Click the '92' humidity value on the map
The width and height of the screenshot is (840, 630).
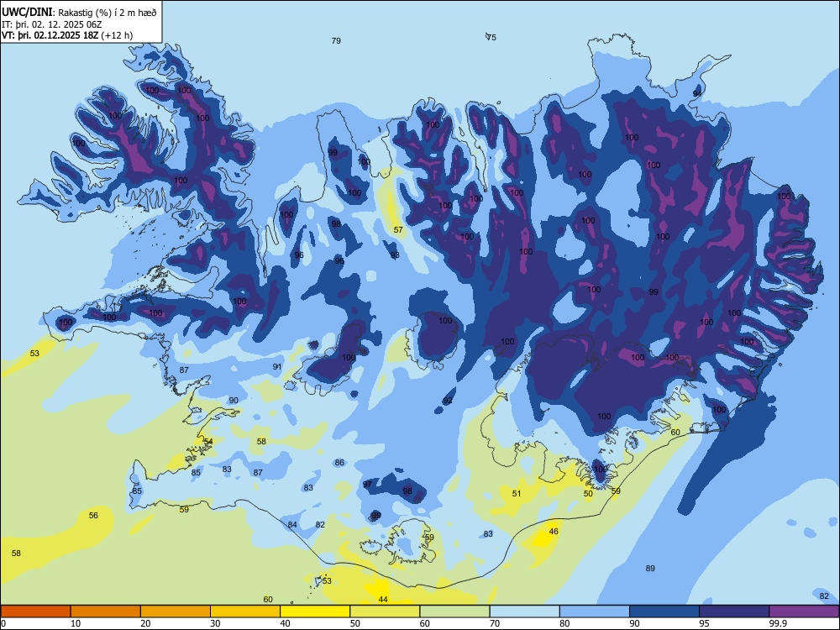point(448,401)
